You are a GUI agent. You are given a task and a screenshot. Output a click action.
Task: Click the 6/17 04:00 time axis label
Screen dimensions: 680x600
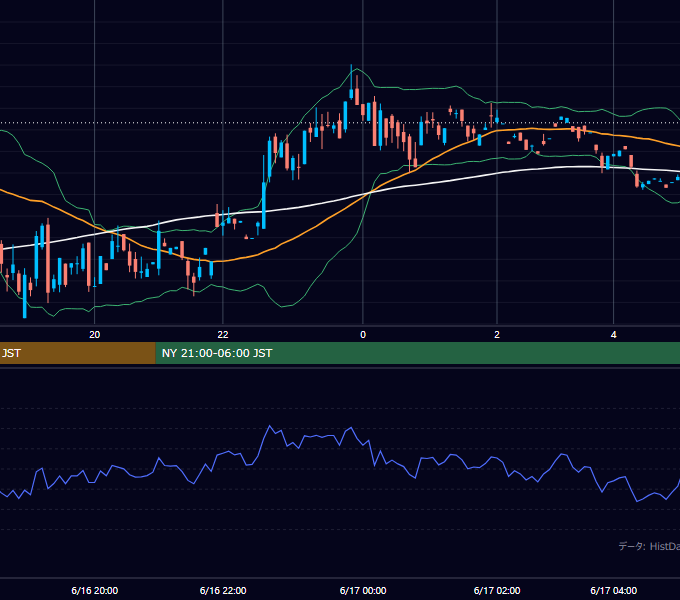[x=614, y=590]
